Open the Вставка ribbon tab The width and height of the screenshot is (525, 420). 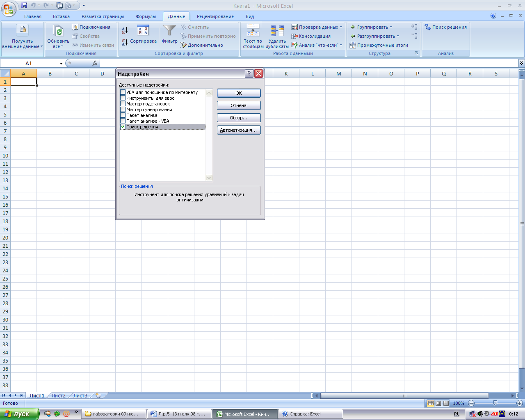coord(61,16)
